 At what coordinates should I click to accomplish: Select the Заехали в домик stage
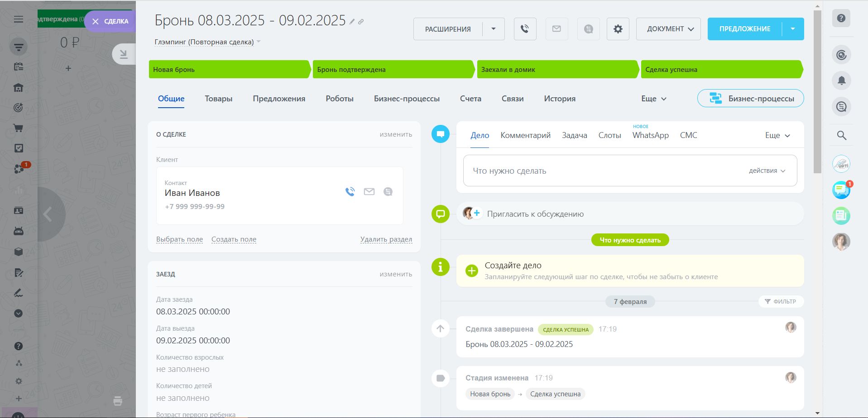pos(556,70)
